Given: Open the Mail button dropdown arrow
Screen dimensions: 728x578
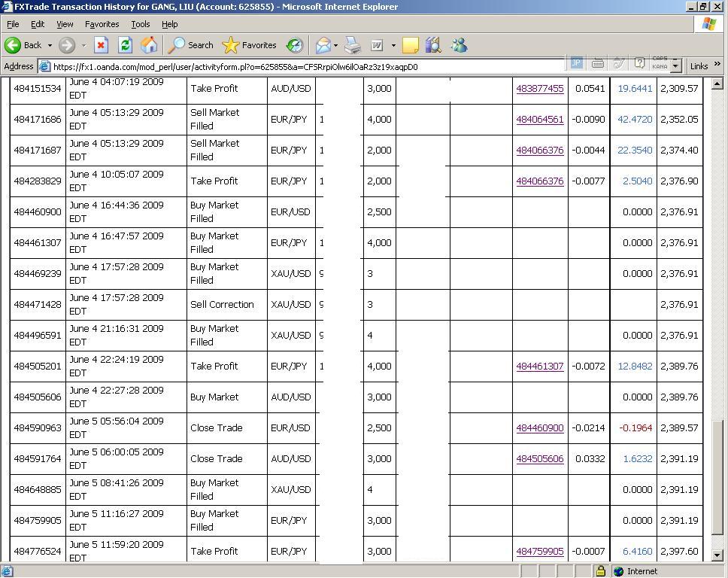Looking at the screenshot, I should click(x=335, y=45).
